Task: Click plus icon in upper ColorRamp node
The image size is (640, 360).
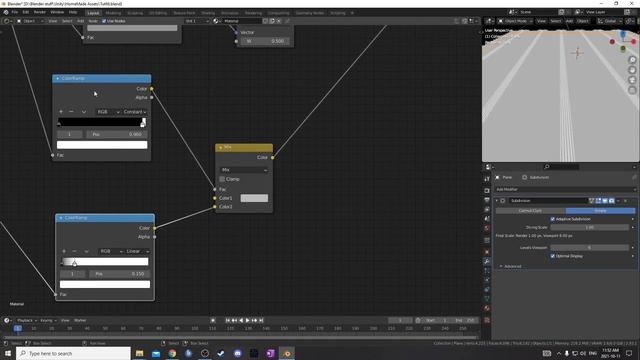Action: tap(61, 111)
